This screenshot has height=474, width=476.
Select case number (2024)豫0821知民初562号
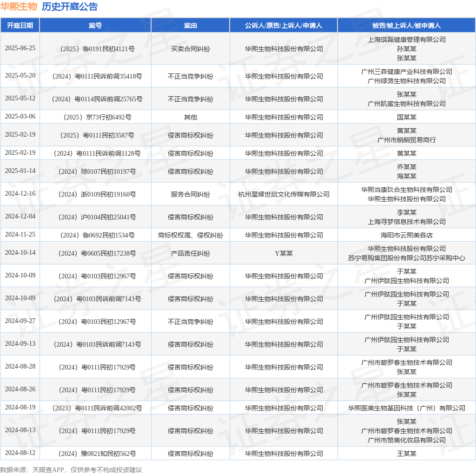[95, 454]
